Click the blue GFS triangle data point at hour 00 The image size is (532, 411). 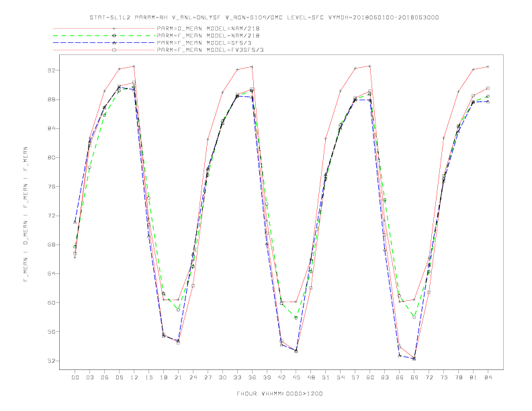pos(75,222)
